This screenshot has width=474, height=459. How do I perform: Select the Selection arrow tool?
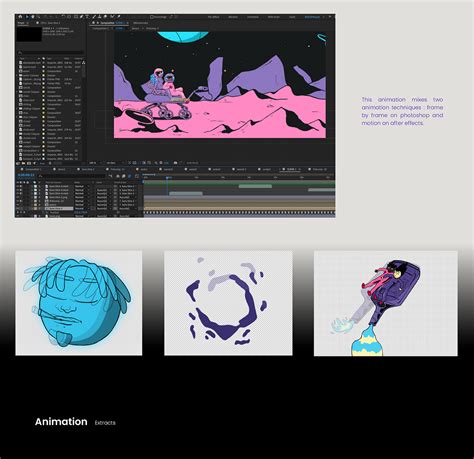tap(27, 17)
